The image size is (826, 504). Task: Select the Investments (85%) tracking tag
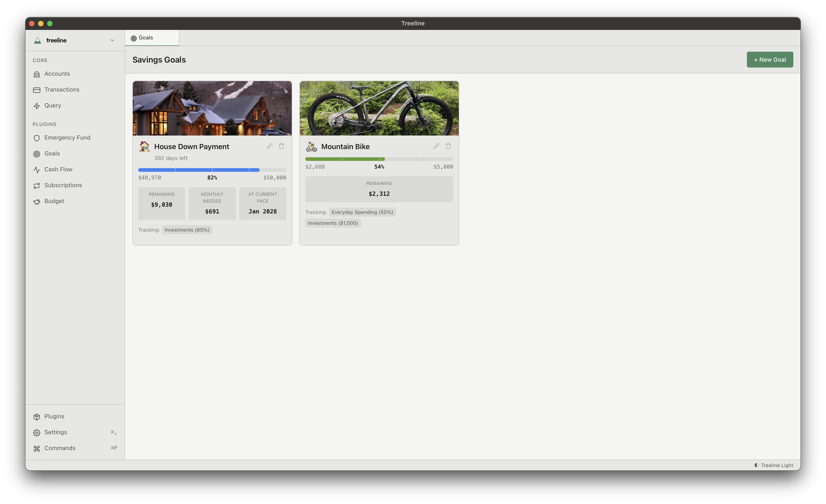187,230
